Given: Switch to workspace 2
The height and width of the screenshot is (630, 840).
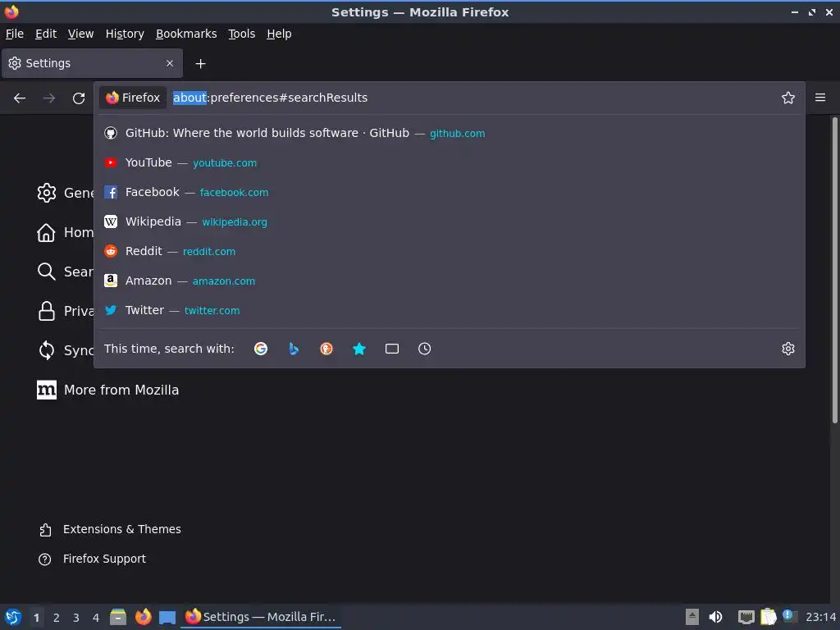Looking at the screenshot, I should [x=57, y=617].
